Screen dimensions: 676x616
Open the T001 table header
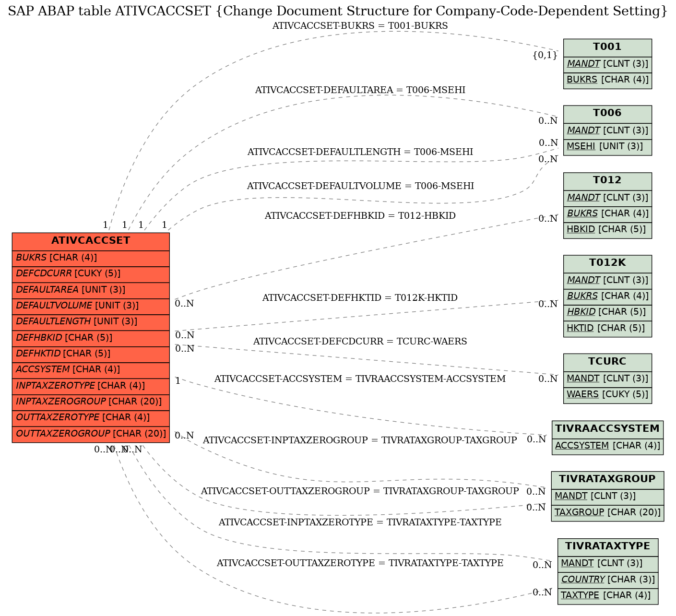(x=607, y=47)
